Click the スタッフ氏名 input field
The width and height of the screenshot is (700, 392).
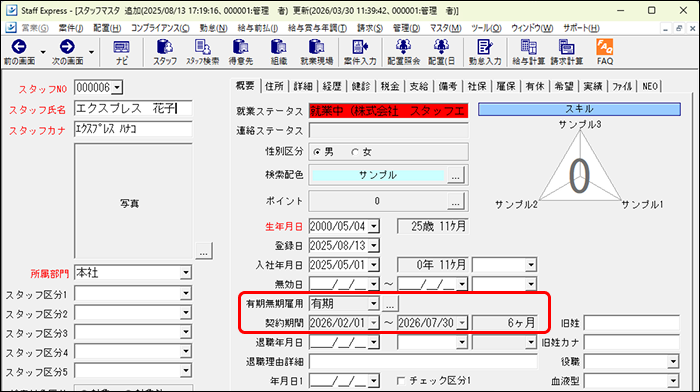tap(133, 108)
